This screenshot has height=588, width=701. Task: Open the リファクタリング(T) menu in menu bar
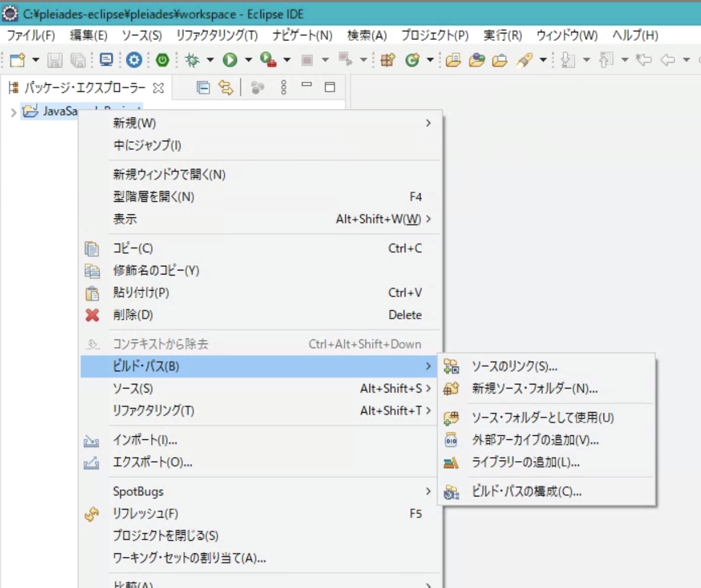tap(217, 35)
